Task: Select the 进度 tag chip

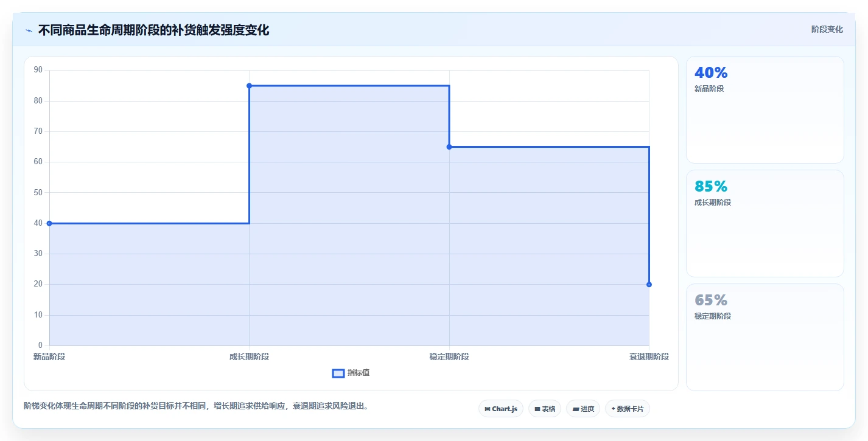Action: click(x=583, y=409)
